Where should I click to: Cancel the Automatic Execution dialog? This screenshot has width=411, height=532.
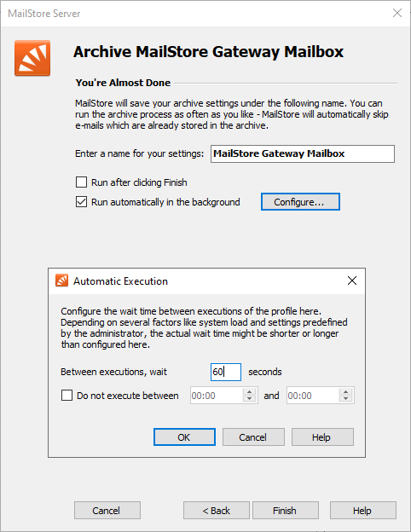pyautogui.click(x=253, y=437)
